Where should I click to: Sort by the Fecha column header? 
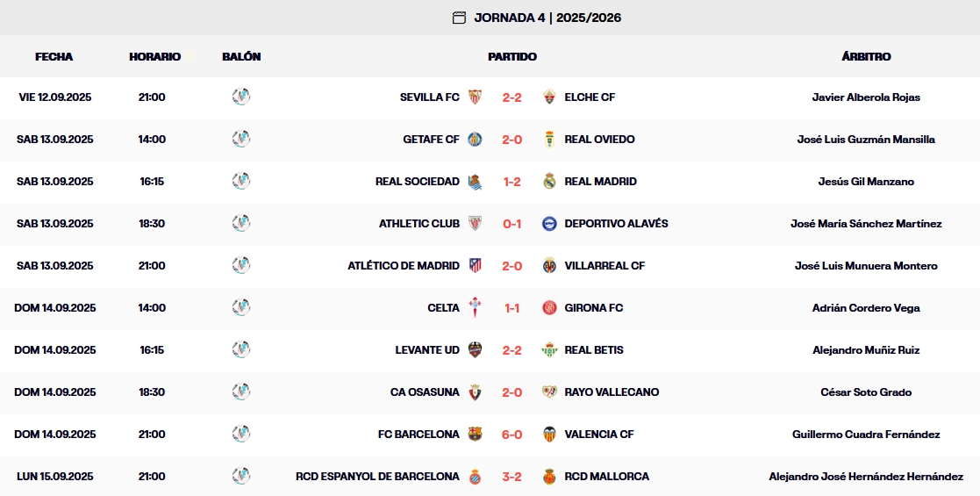click(x=54, y=56)
